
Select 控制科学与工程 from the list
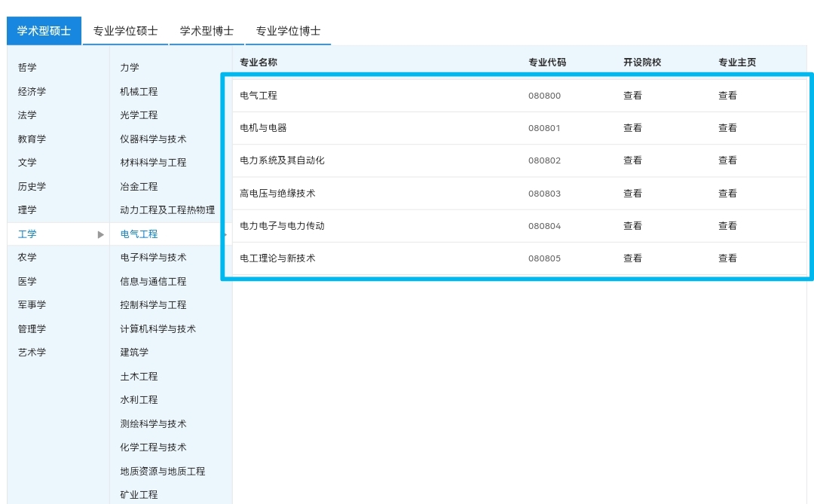(153, 305)
